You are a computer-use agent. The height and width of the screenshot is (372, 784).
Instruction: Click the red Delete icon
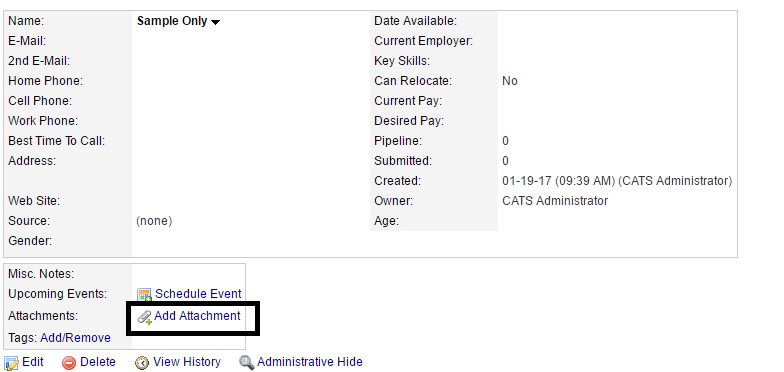point(69,363)
